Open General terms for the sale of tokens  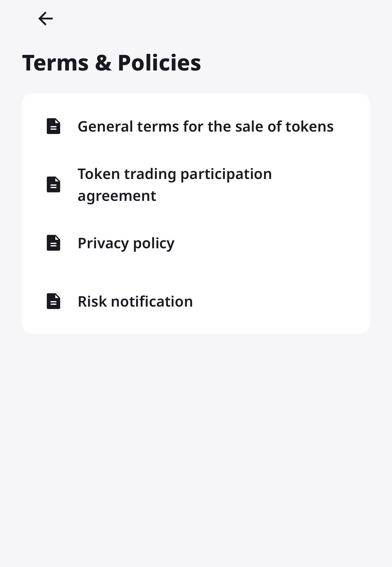[x=205, y=126]
